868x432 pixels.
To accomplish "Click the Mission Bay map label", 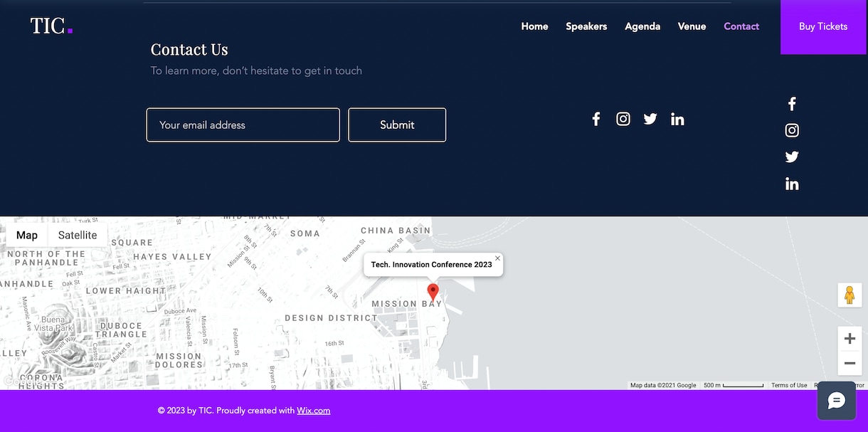I will [407, 304].
